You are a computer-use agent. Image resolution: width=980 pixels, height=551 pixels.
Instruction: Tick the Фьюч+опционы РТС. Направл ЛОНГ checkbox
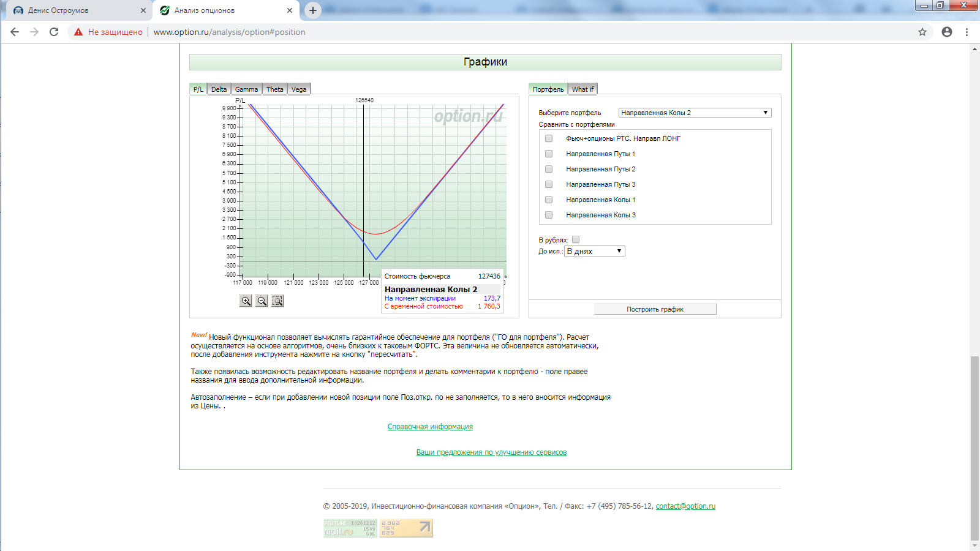549,138
